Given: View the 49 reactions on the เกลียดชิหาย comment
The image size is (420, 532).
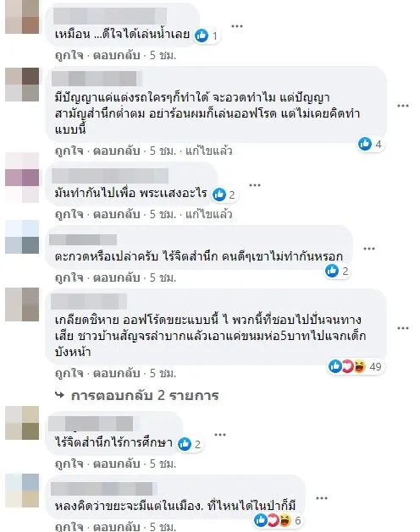Looking at the screenshot, I should pyautogui.click(x=356, y=366).
